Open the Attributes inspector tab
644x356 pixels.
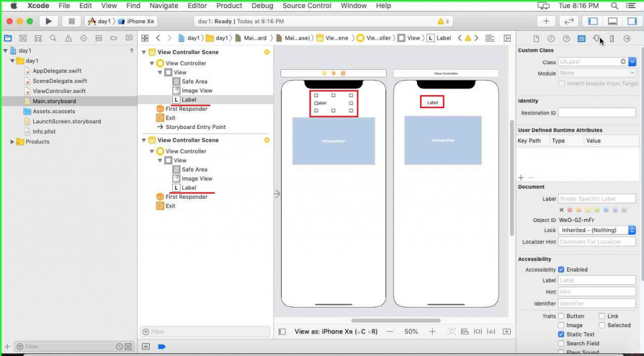tap(596, 38)
